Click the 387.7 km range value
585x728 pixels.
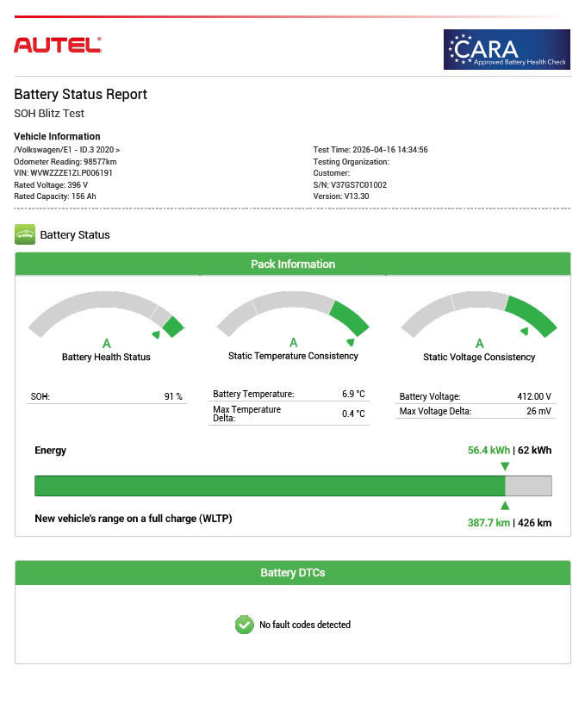click(488, 523)
